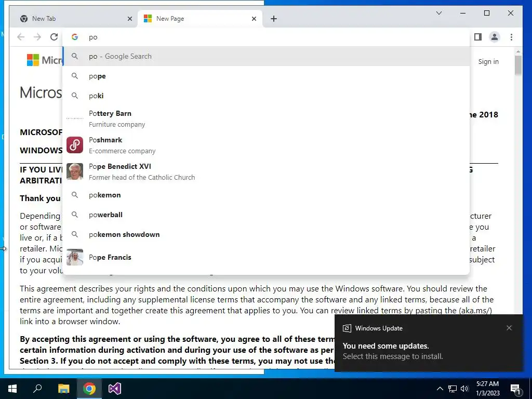The height and width of the screenshot is (399, 532).
Task: Select Pottery Barn furniture company suggestion
Action: 267,119
